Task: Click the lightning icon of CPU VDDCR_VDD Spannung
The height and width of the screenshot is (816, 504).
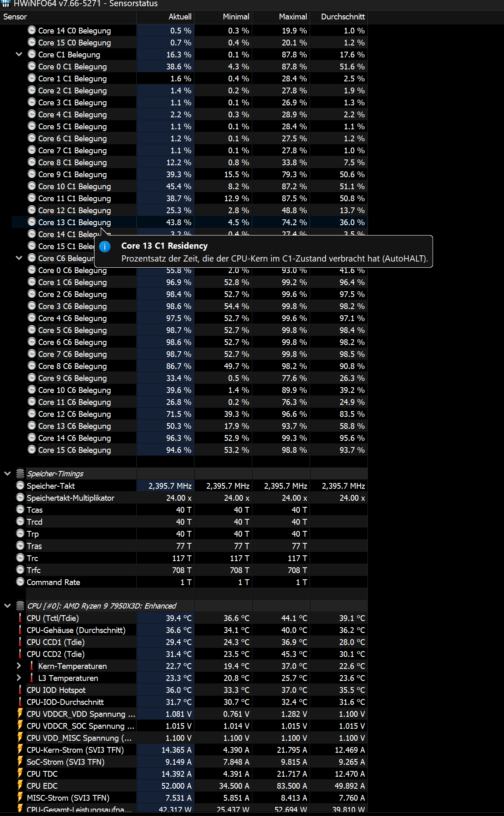Action: (x=20, y=714)
